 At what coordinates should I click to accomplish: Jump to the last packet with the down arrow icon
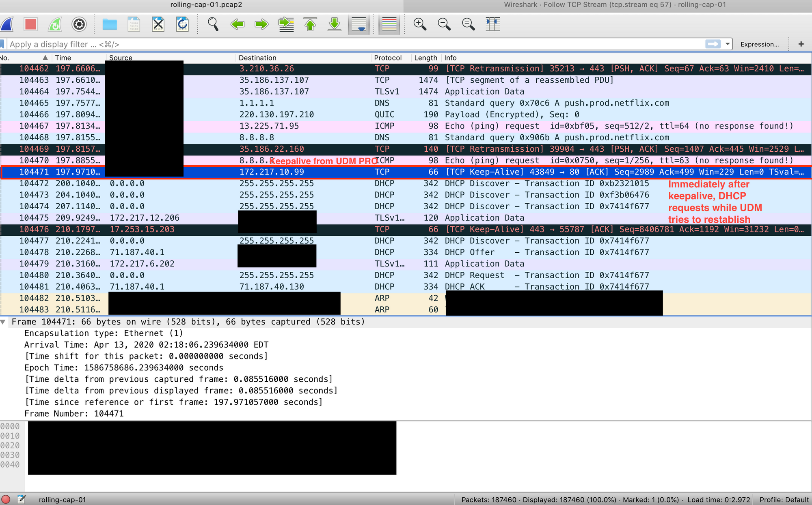pos(335,24)
